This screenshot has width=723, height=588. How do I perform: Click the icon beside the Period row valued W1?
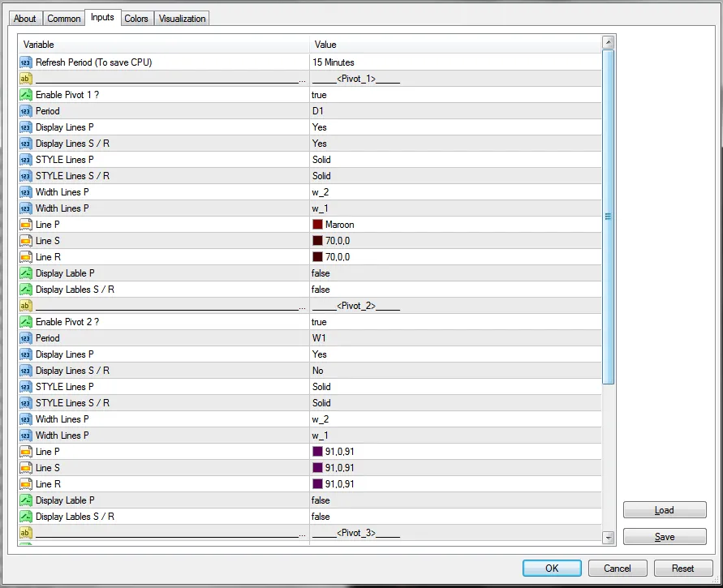(26, 338)
